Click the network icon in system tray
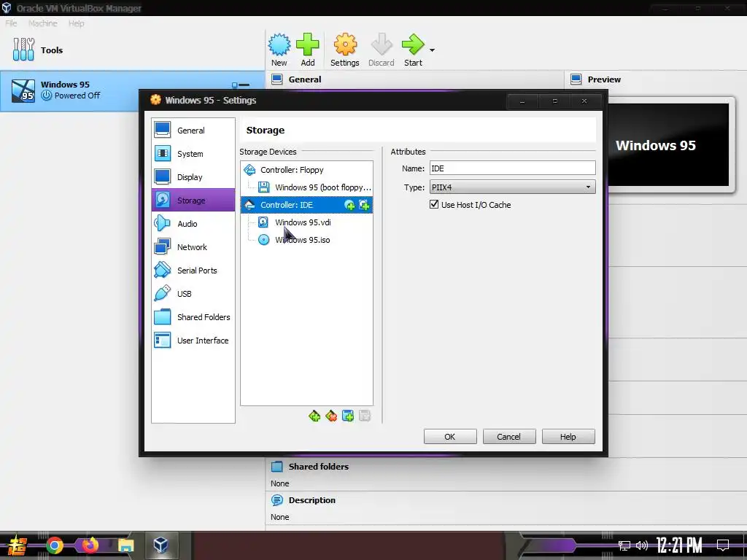 click(624, 545)
